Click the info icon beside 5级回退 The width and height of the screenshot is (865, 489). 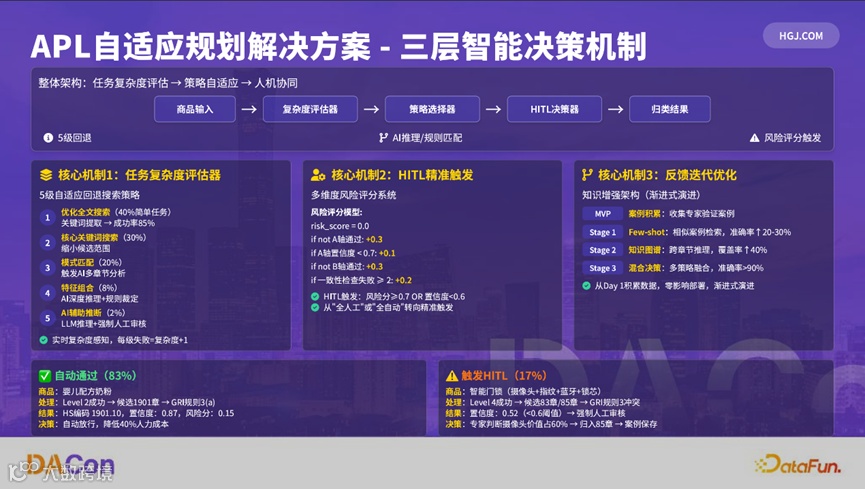[48, 138]
